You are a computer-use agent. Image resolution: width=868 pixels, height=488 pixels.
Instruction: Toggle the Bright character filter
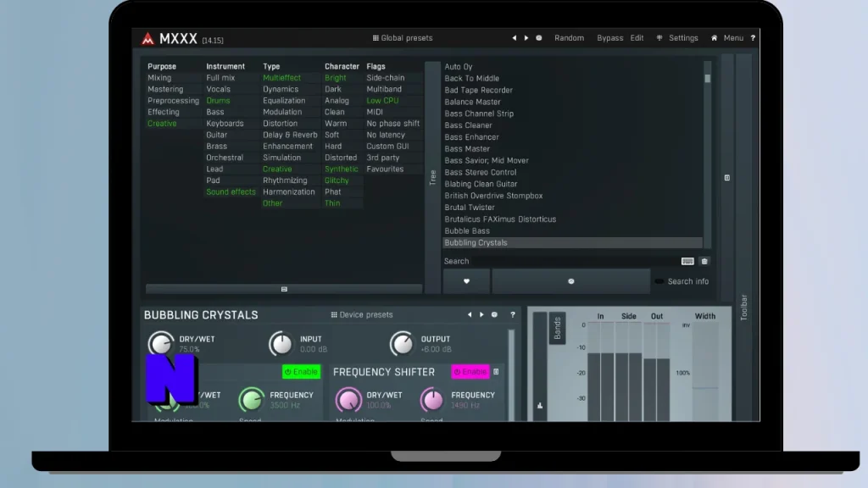[x=336, y=78]
